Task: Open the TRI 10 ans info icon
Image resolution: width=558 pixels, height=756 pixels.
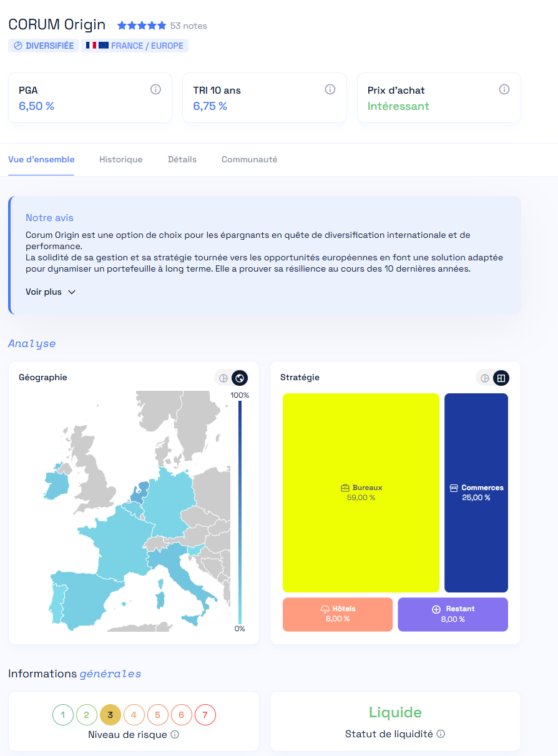Action: pos(330,89)
